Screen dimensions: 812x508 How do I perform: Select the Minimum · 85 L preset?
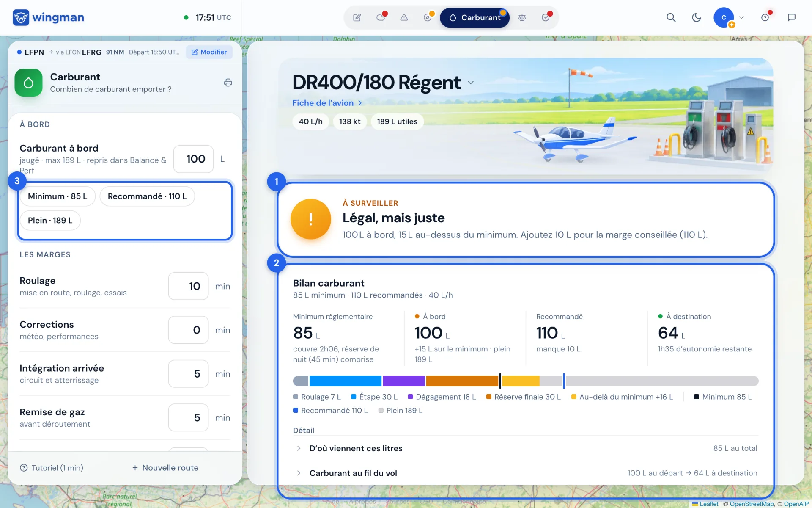tap(58, 196)
